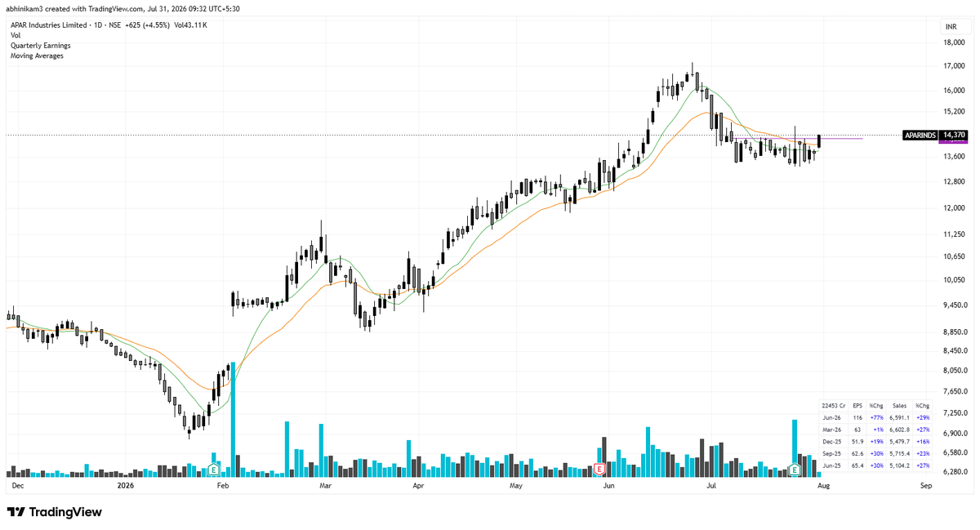Click the Aug label on the time axis

[x=823, y=486]
